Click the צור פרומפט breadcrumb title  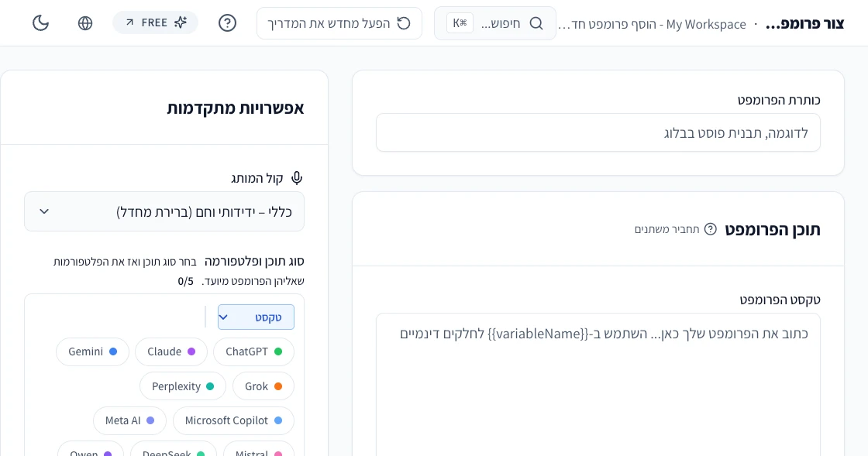pos(805,24)
